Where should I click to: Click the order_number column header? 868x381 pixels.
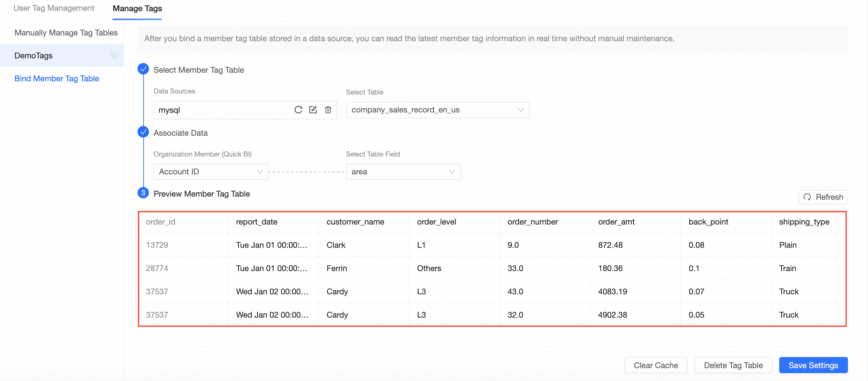point(533,222)
